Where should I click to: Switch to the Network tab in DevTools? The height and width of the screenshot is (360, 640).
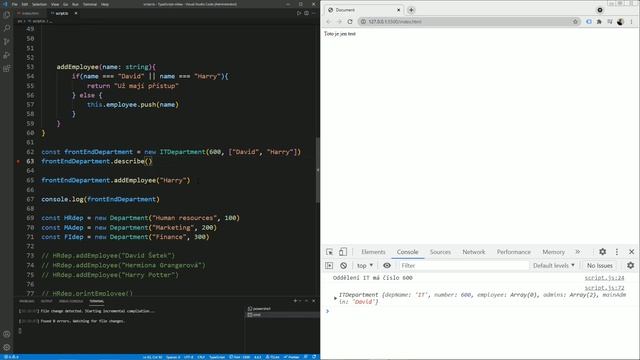click(x=474, y=252)
